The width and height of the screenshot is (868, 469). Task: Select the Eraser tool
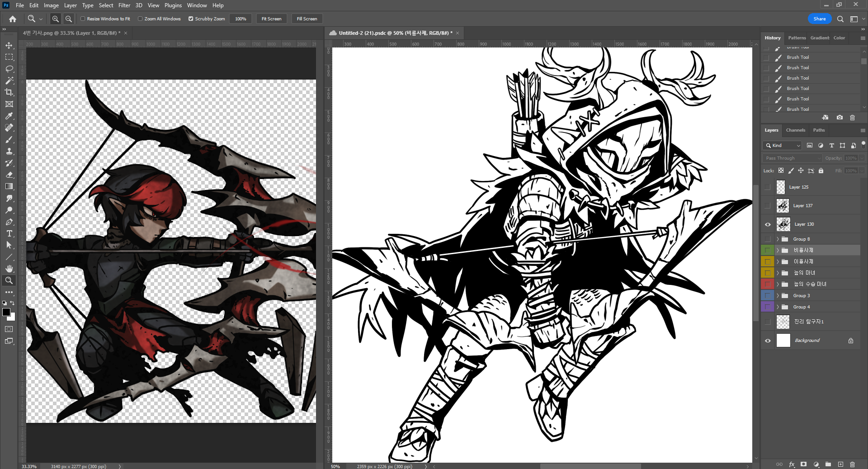9,175
